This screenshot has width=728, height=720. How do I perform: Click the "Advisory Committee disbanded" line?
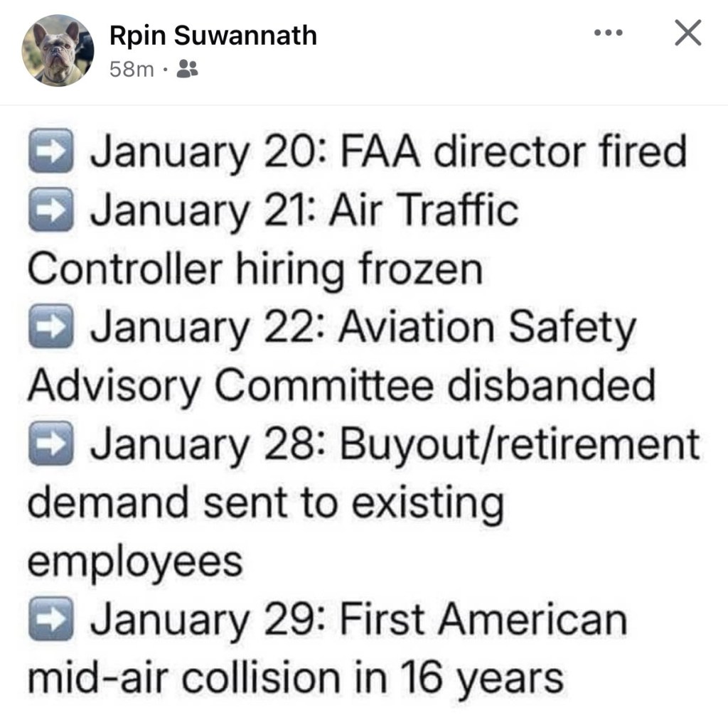point(341,387)
